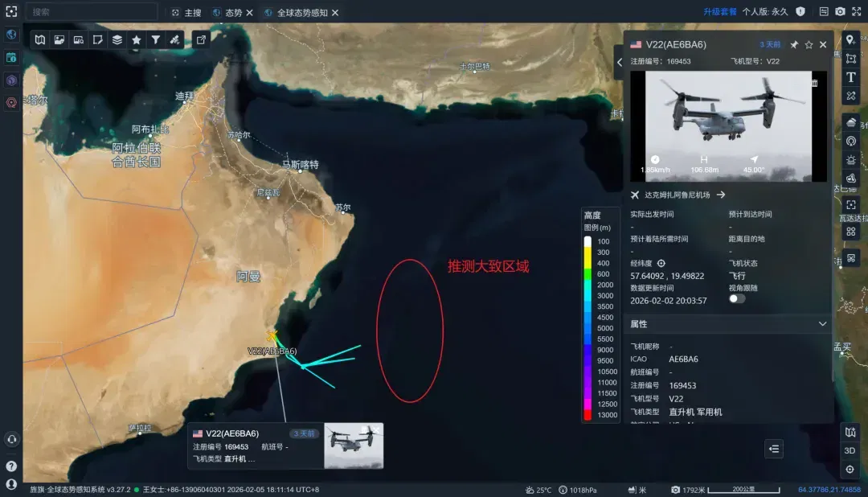Select the text T annotation tool
This screenshot has height=497, width=868.
pos(851,77)
